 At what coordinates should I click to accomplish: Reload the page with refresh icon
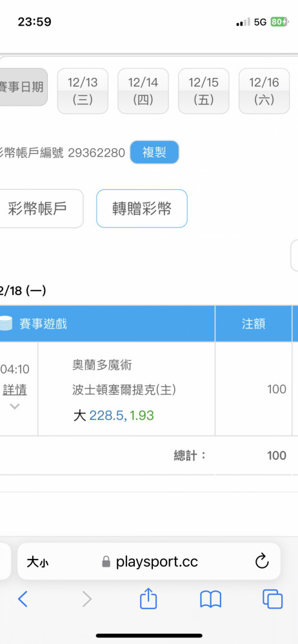[262, 562]
